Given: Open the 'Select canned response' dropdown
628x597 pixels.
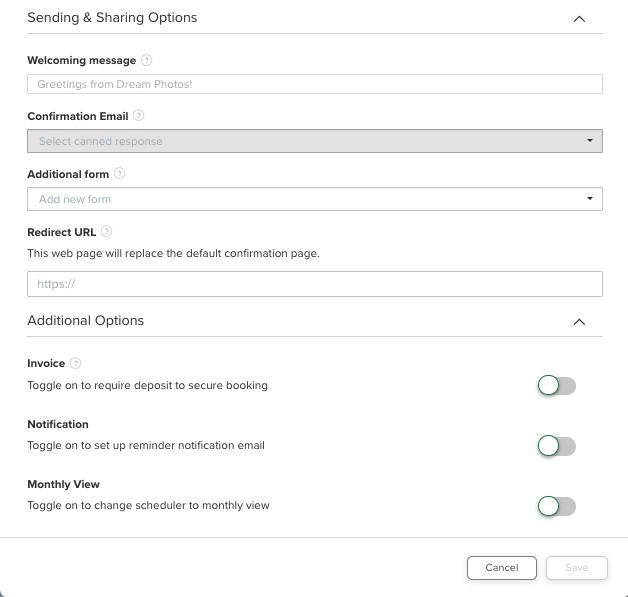Looking at the screenshot, I should tap(314, 141).
